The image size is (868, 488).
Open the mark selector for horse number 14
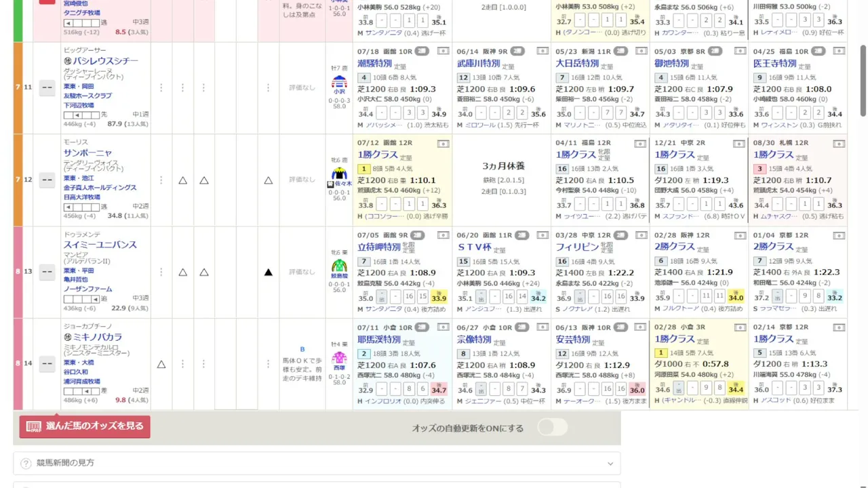click(47, 364)
